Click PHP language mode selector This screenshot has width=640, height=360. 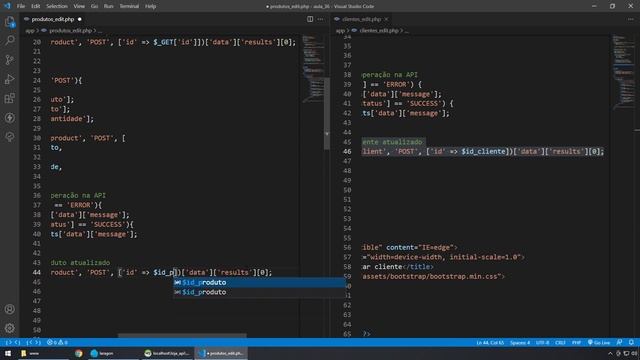tap(576, 342)
